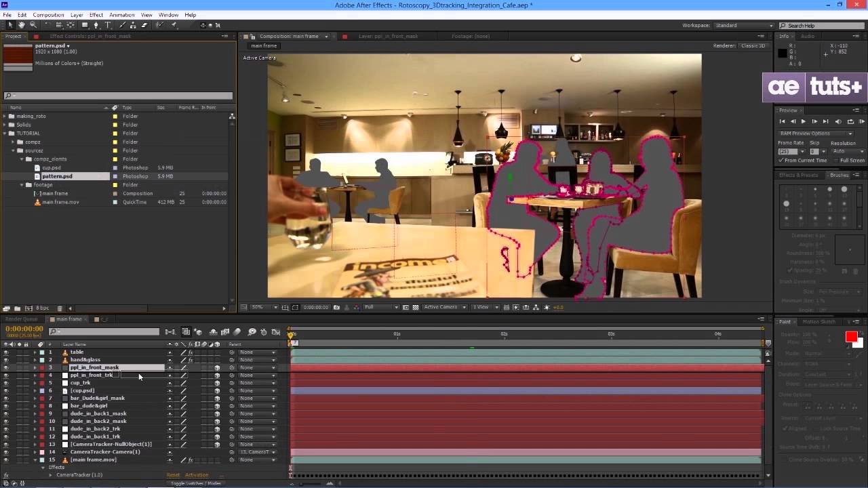Click the take snapshot camera icon
Screen dimensions: 868x488
(336, 307)
